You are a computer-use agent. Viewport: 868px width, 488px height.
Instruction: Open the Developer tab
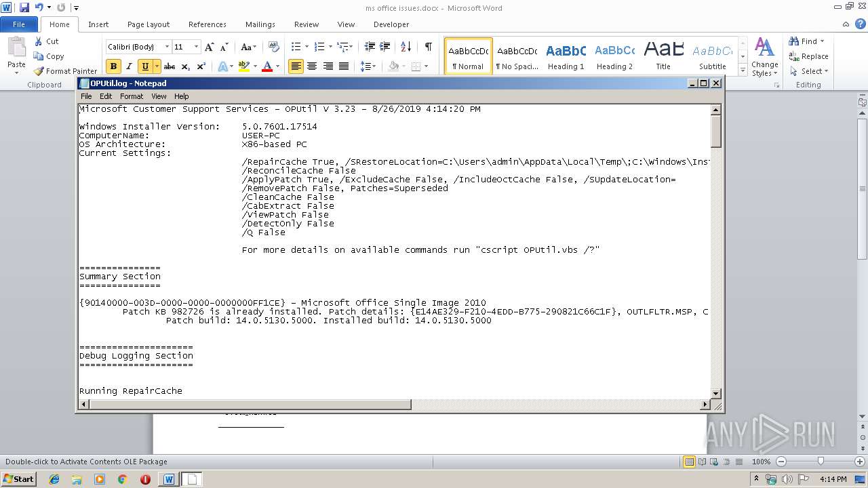pyautogui.click(x=391, y=24)
